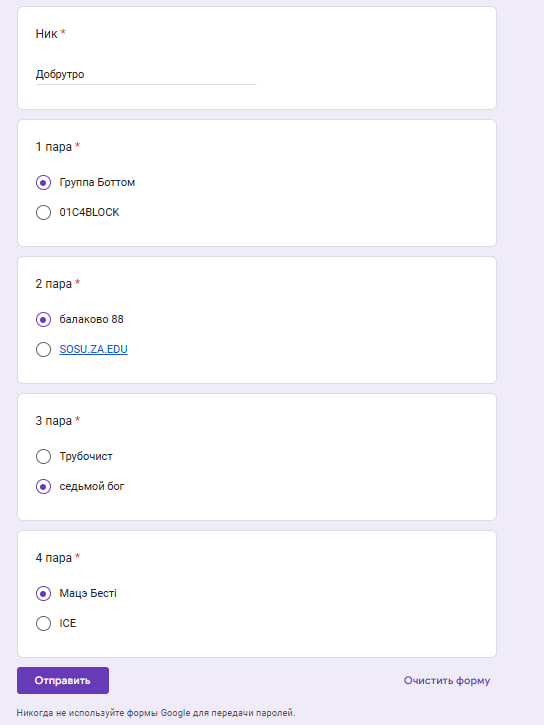Click the Google password warning footer text
The height and width of the screenshot is (725, 544).
[x=156, y=713]
